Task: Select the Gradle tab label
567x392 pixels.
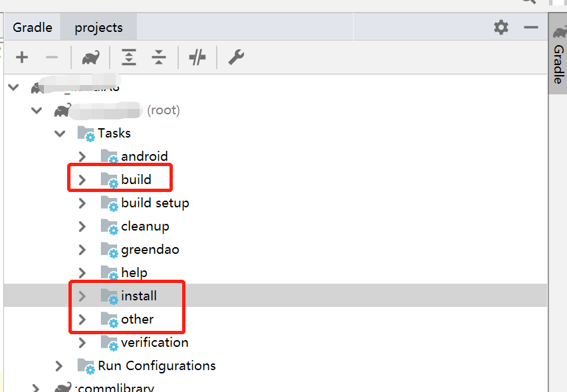Action: pos(33,27)
